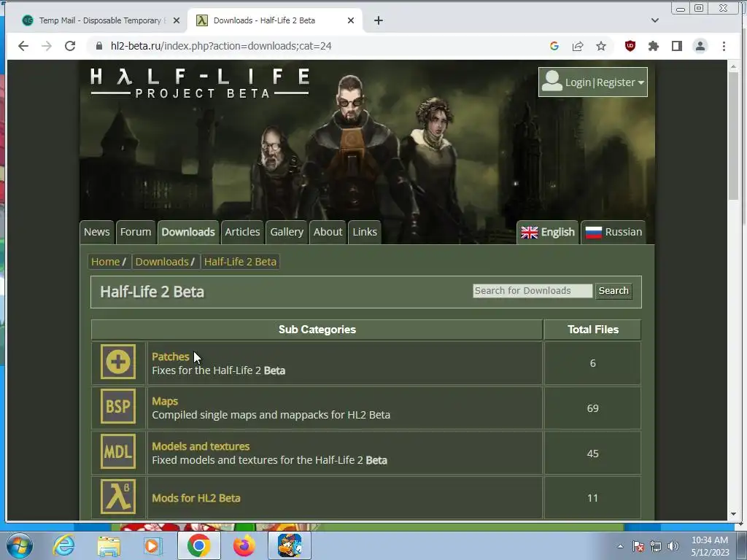Click the page vertical scrollbar thumb

click(733, 136)
